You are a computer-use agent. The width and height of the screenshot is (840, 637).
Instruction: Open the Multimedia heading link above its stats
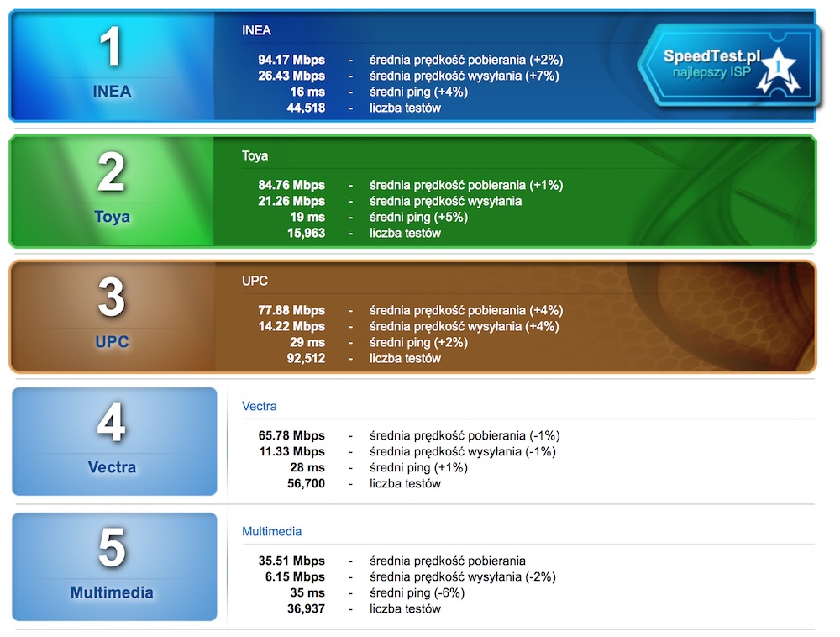pyautogui.click(x=271, y=531)
